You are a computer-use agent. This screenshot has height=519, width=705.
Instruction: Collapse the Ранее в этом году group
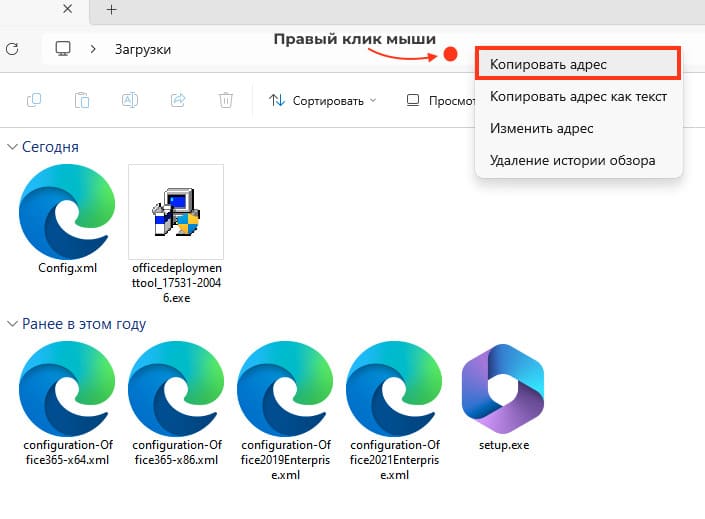tap(13, 324)
